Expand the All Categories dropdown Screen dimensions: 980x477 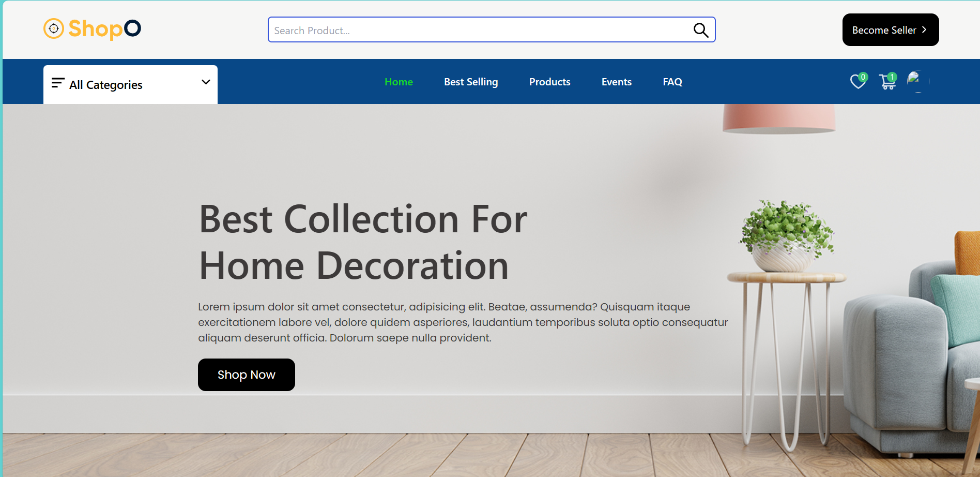pos(130,84)
